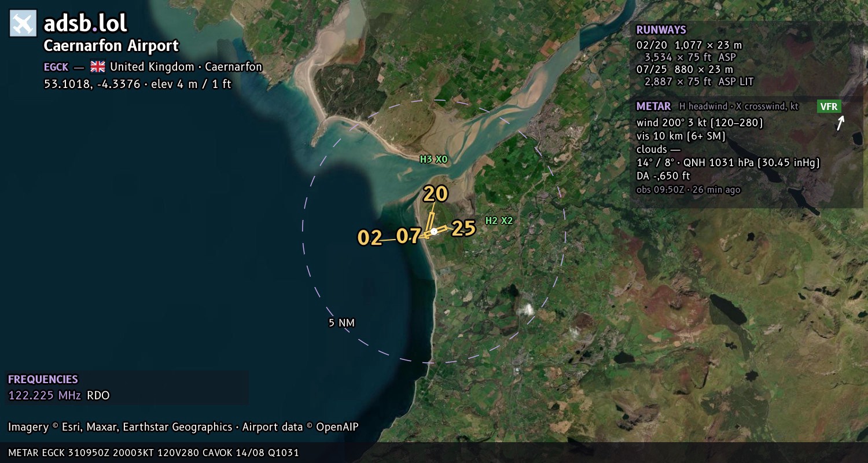Click the 07/25 880 × 23 m row
Viewport: 868px width, 463px height.
685,69
